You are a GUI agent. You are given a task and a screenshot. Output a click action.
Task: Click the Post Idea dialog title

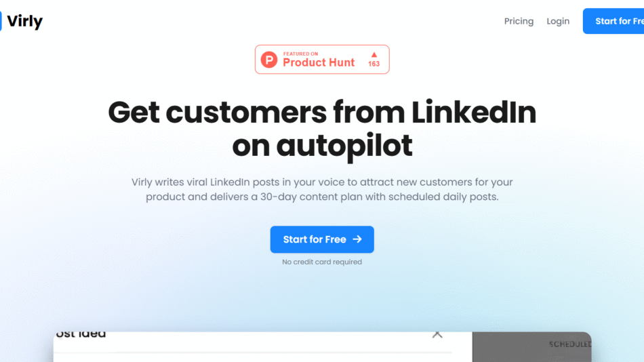click(81, 334)
